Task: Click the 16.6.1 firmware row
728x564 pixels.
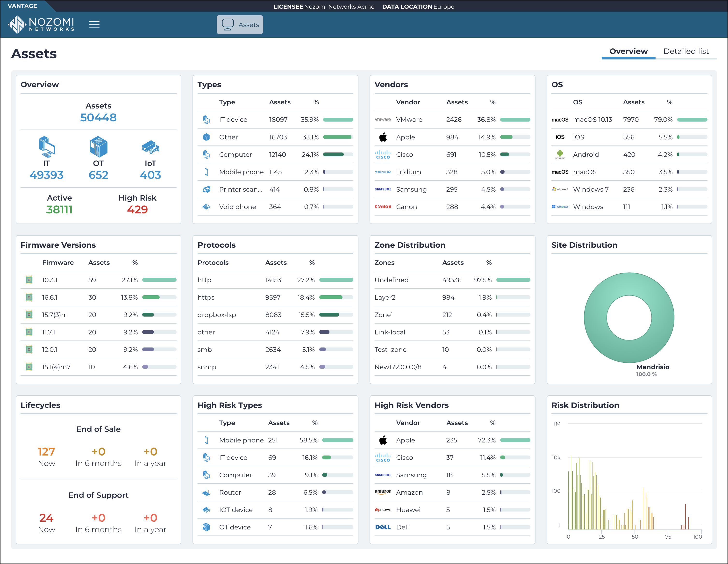Action: [x=98, y=297]
